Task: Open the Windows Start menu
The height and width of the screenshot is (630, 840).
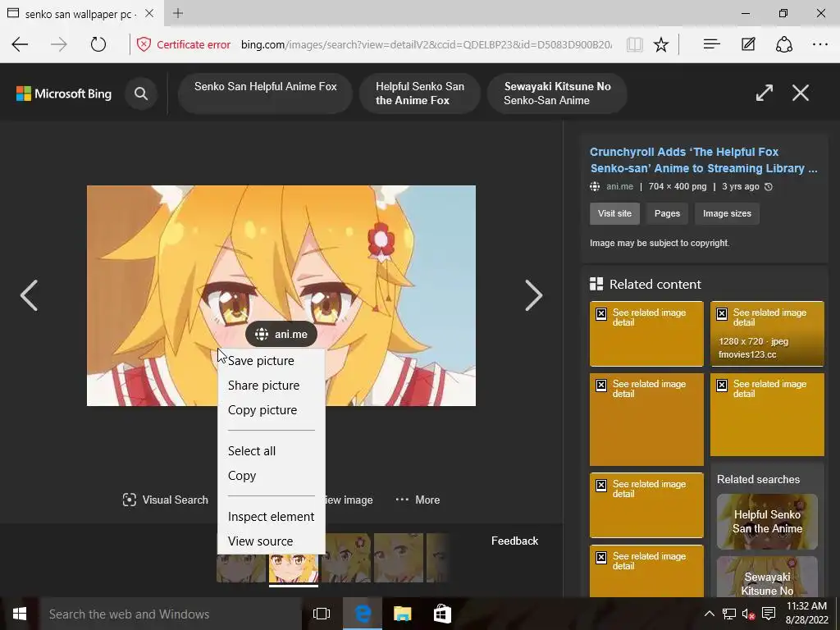Action: (x=20, y=614)
